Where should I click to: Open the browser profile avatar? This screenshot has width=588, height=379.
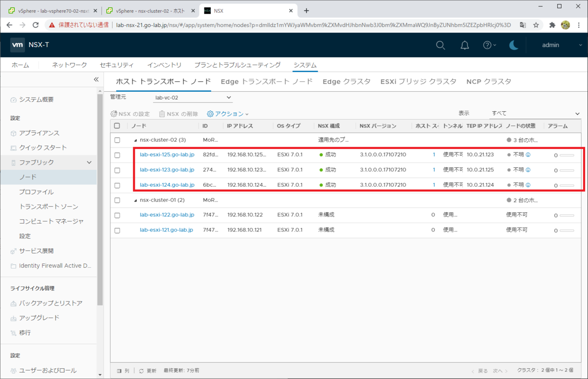[x=565, y=25]
